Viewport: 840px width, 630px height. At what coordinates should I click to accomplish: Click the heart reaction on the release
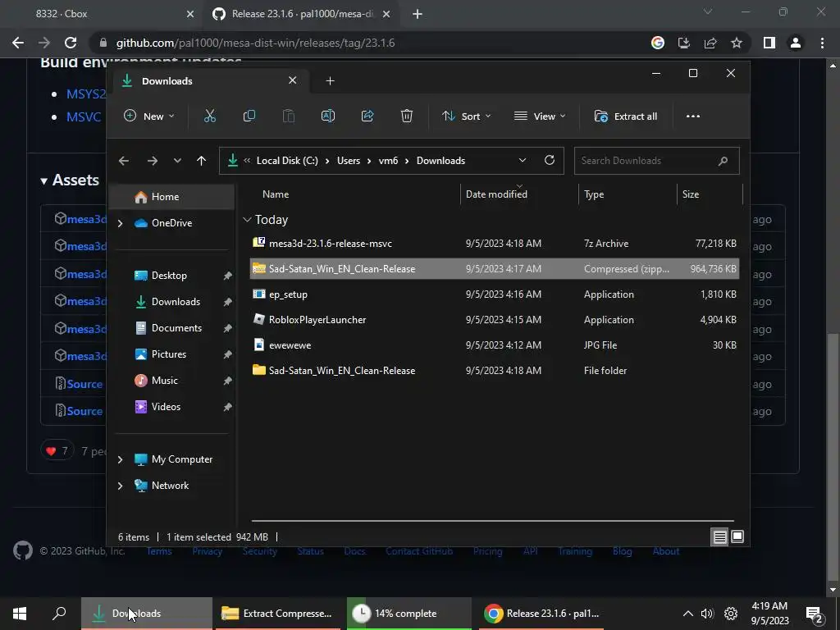click(57, 451)
